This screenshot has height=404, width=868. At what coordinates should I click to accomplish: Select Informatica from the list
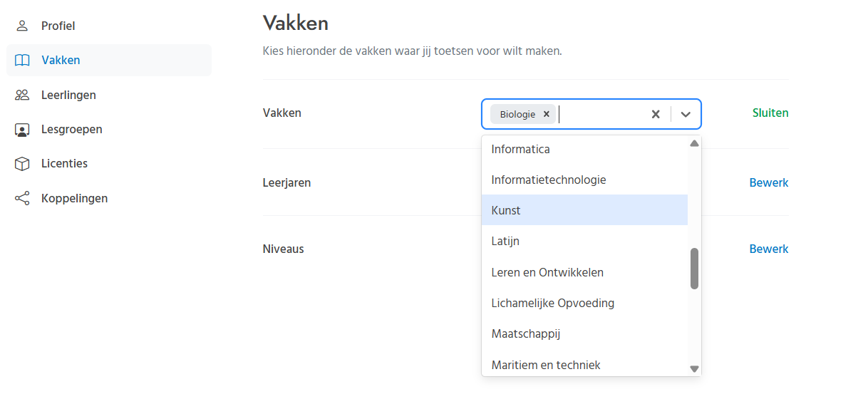click(520, 150)
